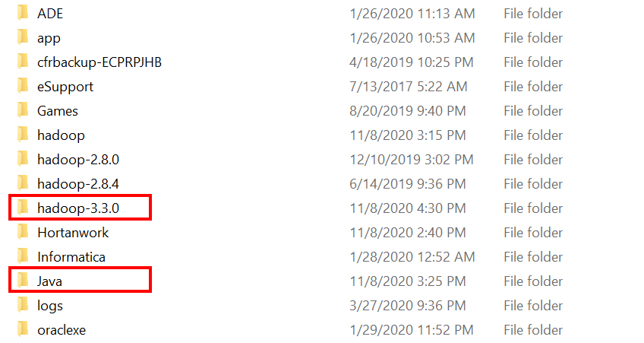644x343 pixels.
Task: Click the eSupport folder icon
Action: [23, 87]
